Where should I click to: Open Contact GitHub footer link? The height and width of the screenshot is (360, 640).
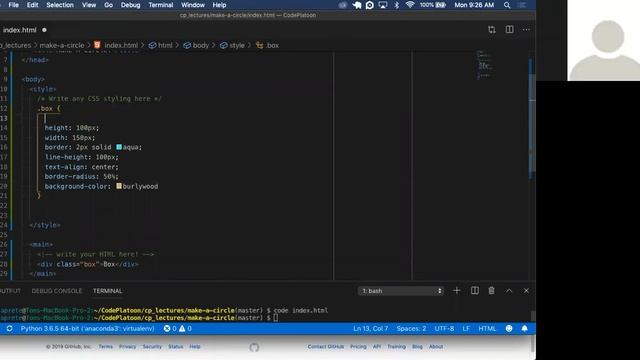326,347
